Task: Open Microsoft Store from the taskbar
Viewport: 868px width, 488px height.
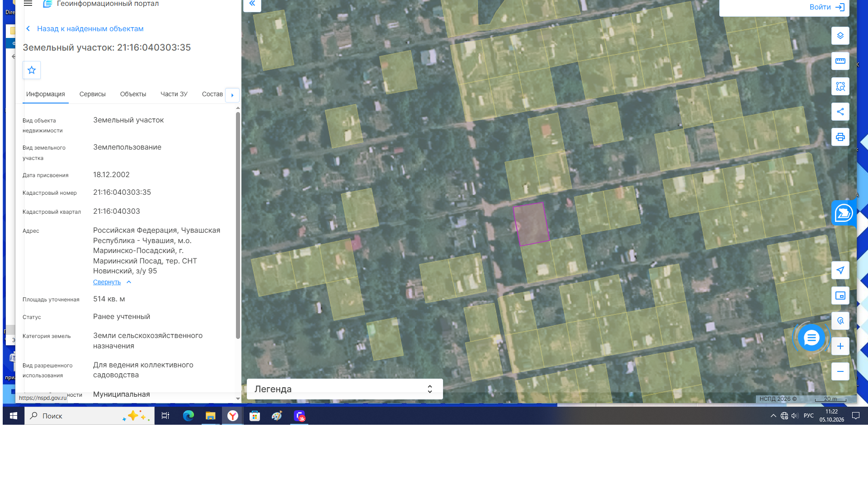Action: tap(255, 416)
